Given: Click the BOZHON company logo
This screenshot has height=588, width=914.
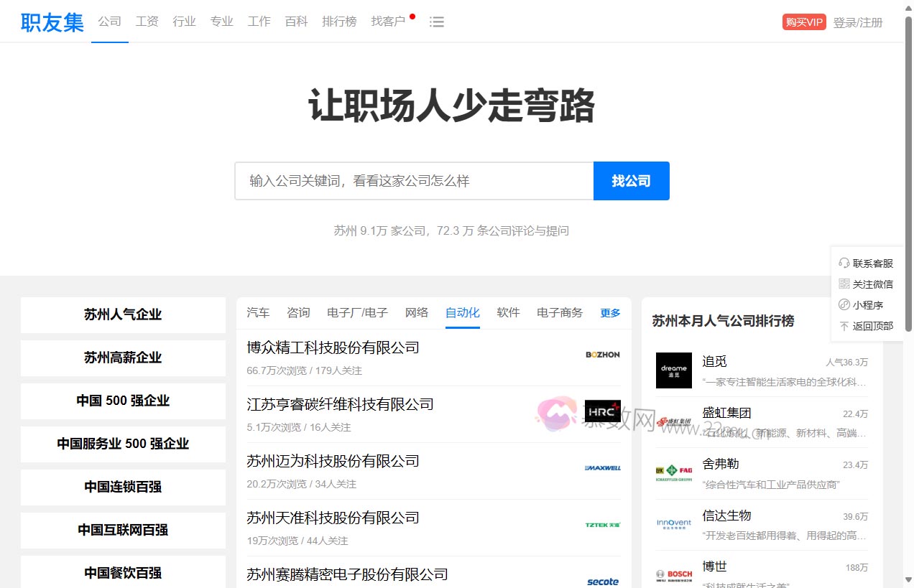Looking at the screenshot, I should click(x=602, y=355).
